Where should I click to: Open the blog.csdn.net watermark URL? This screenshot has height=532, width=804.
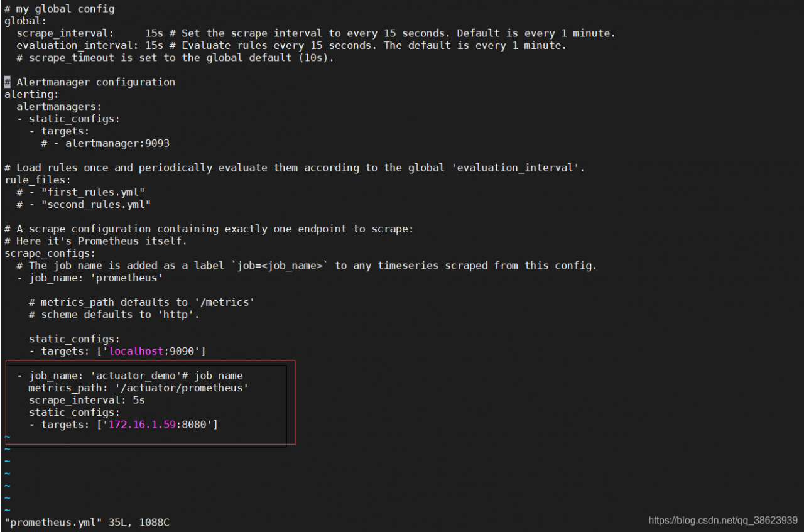point(722,521)
